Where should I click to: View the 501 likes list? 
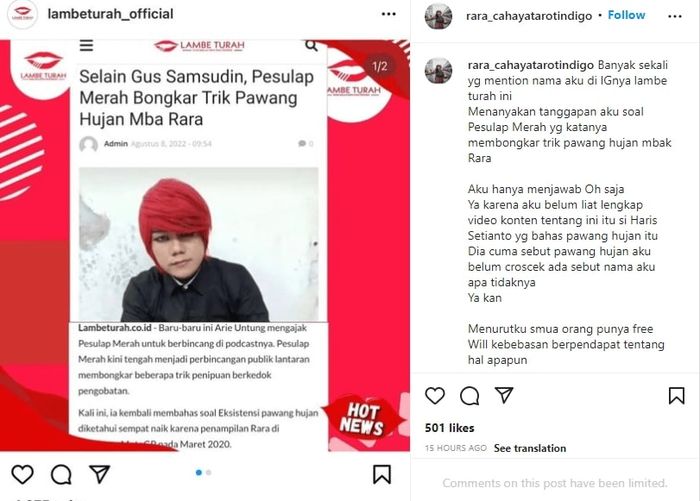(x=449, y=428)
